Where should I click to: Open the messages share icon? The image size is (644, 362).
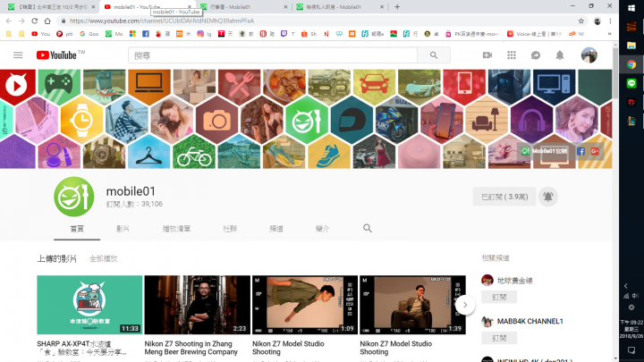tap(536, 55)
